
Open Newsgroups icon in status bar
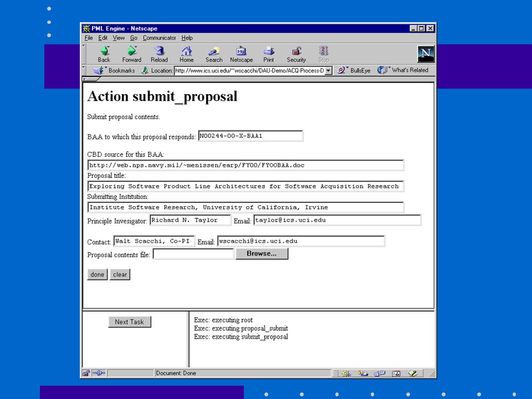point(380,374)
